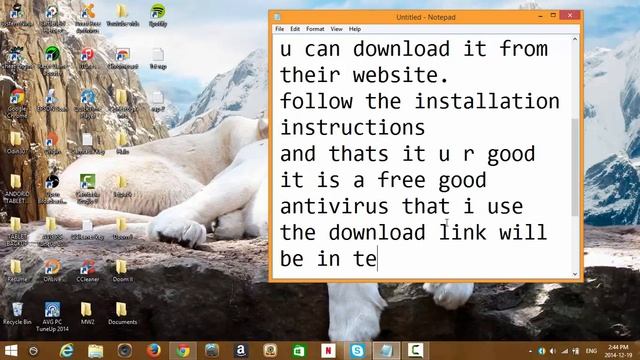
Task: Select the TABLET BACKUP folder on desktop
Action: [17, 232]
